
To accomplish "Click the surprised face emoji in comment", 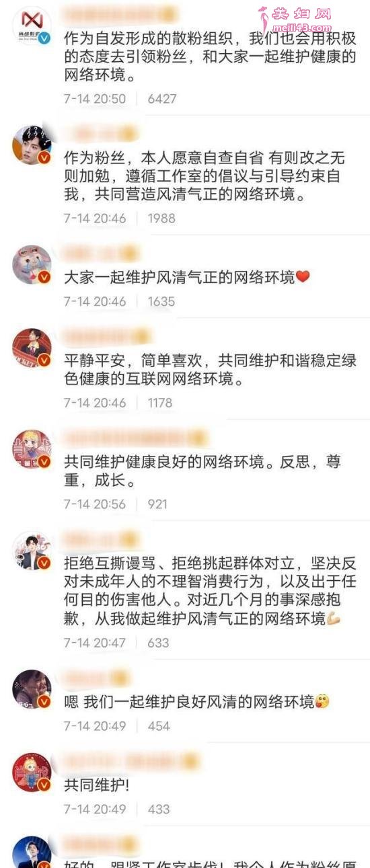I will [323, 702].
